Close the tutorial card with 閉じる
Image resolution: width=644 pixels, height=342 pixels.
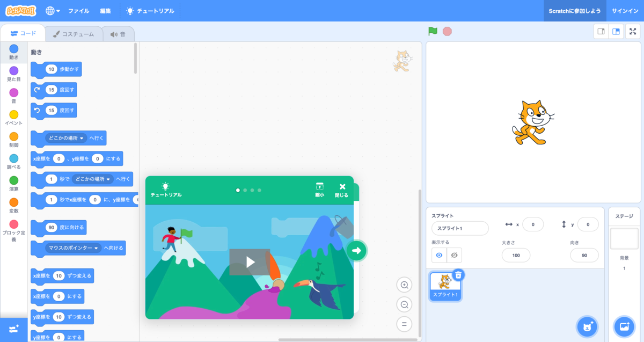tap(342, 190)
